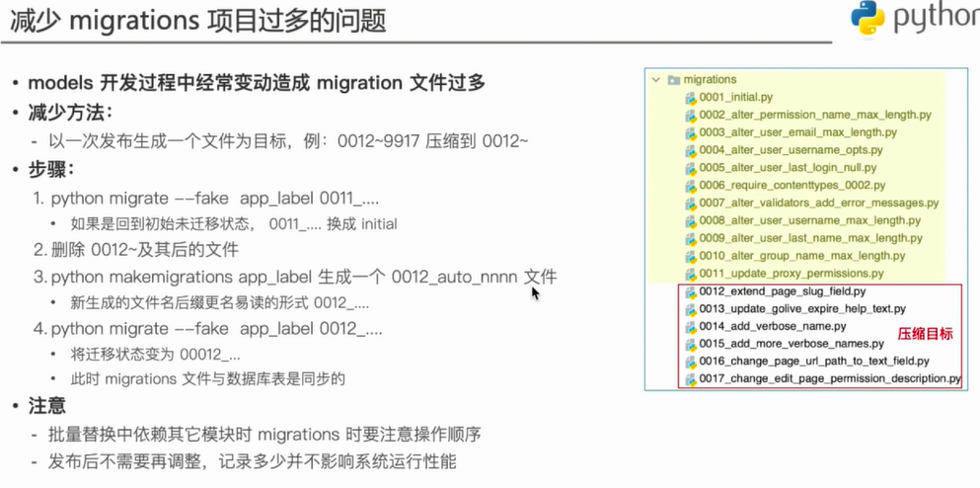Select file 0001_initial.py
This screenshot has width=980, height=488.
tap(736, 97)
